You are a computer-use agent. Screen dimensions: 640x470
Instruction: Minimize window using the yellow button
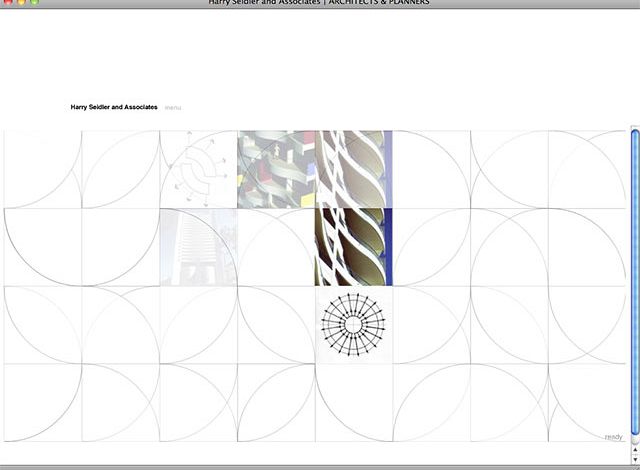tap(21, 3)
